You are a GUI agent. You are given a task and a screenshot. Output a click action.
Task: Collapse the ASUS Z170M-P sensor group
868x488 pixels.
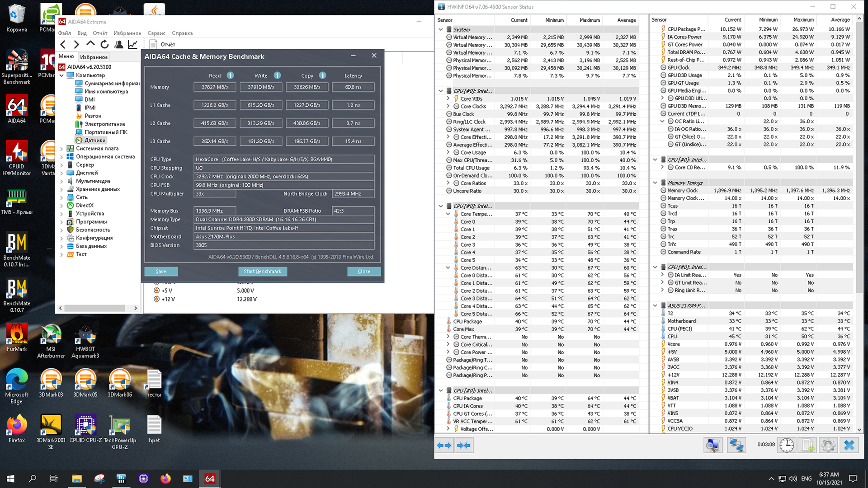(x=655, y=305)
